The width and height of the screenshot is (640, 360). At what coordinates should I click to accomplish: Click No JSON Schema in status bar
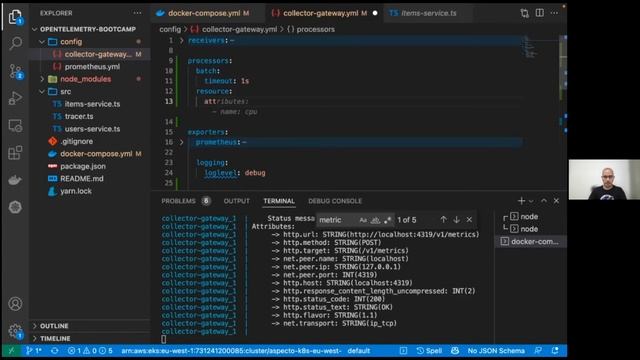pyautogui.click(x=496, y=351)
